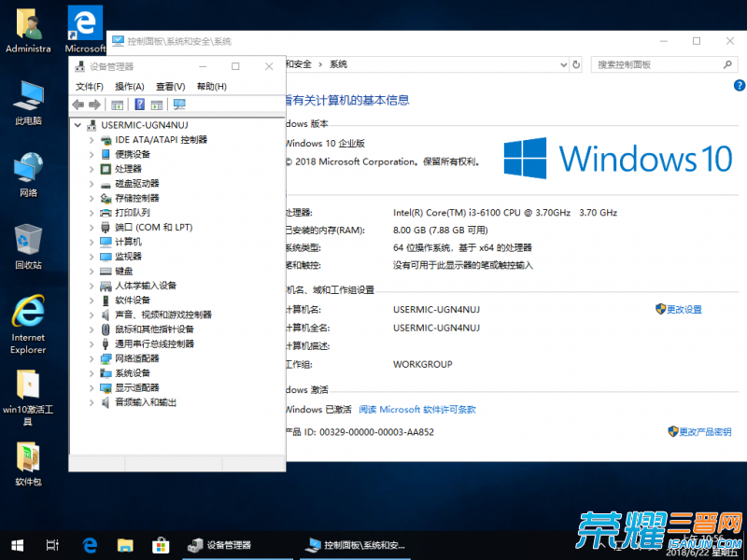Click the help question mark in System window
The width and height of the screenshot is (747, 560).
(739, 85)
